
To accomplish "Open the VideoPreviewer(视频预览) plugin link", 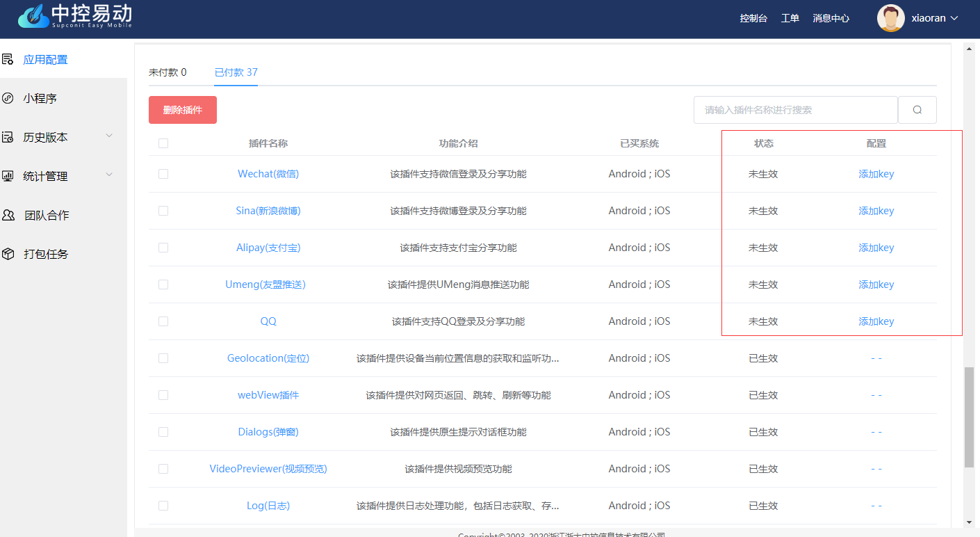I will tap(268, 469).
